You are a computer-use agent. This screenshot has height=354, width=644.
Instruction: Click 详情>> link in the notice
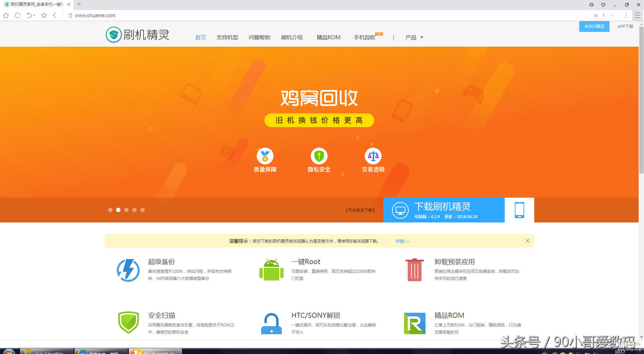point(402,241)
